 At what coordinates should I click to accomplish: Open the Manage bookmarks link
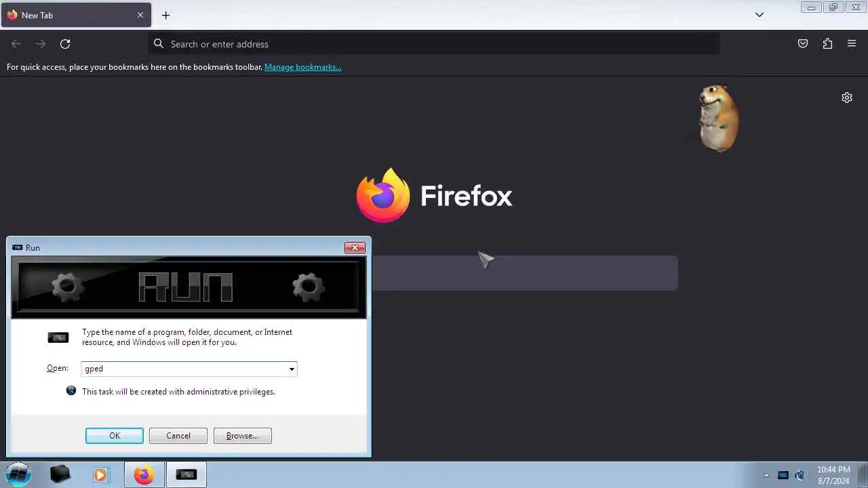point(303,67)
